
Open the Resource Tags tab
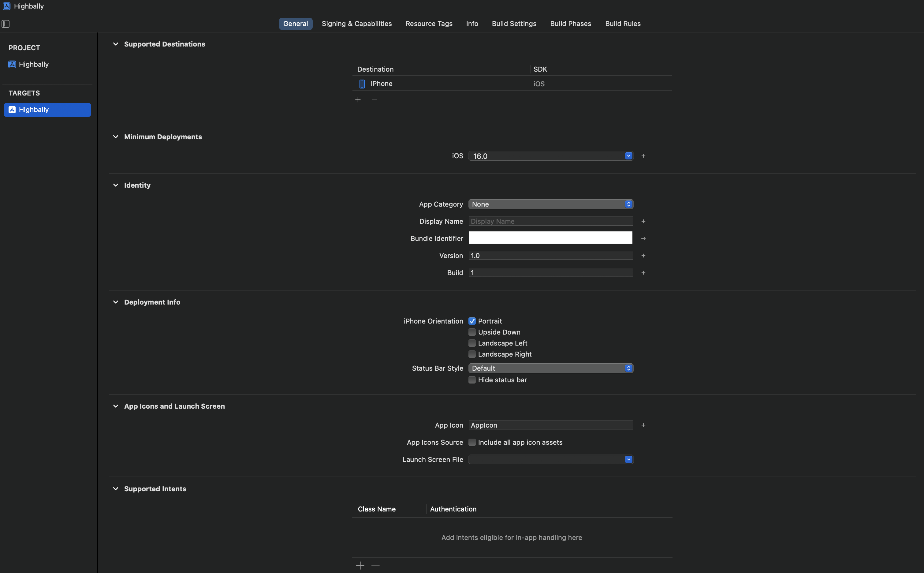pyautogui.click(x=429, y=24)
